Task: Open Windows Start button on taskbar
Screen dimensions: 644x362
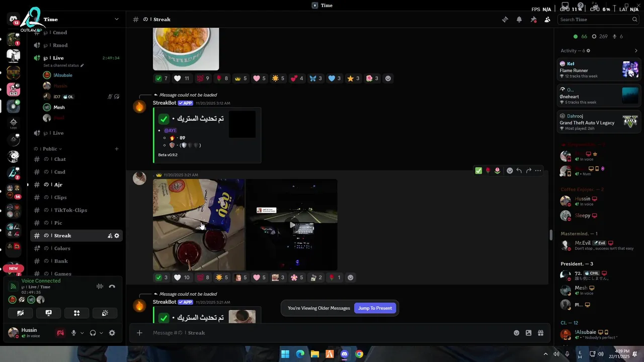Action: click(285, 354)
